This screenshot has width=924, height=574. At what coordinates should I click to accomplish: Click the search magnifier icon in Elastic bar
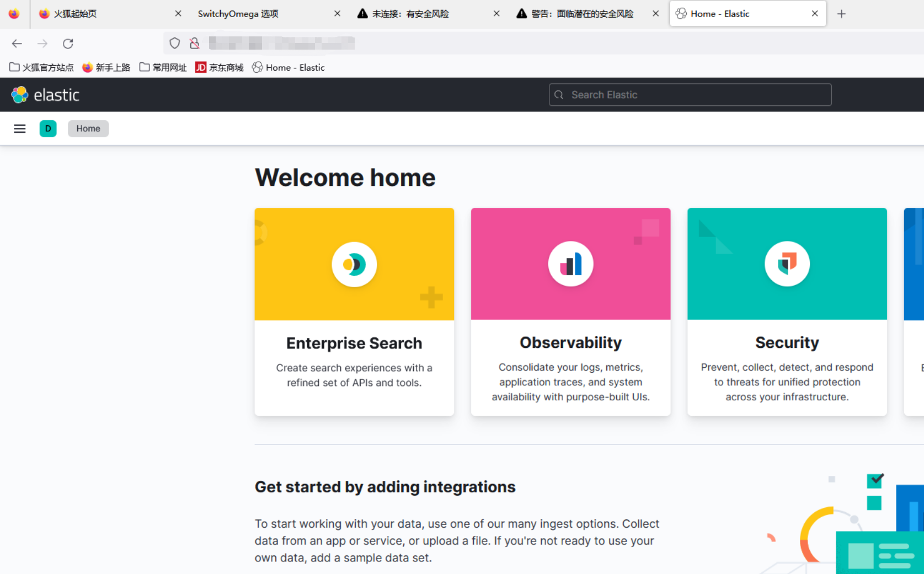[559, 95]
